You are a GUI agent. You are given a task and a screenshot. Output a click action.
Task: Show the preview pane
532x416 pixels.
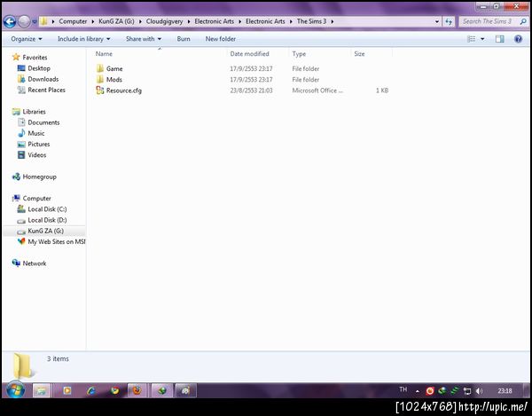(500, 39)
